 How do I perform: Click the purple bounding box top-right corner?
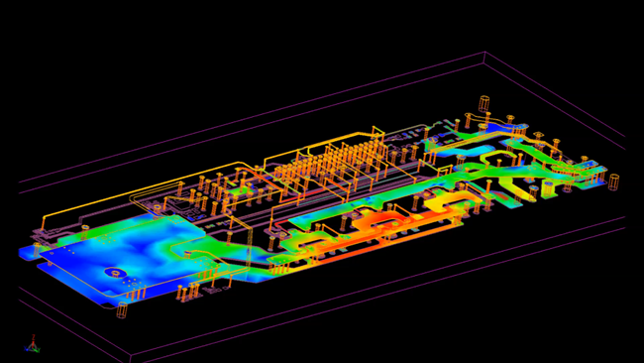484,53
